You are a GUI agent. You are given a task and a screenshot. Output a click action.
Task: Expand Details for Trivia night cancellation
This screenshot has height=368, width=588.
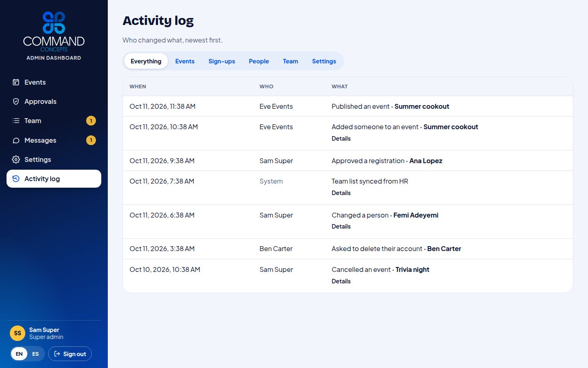341,281
